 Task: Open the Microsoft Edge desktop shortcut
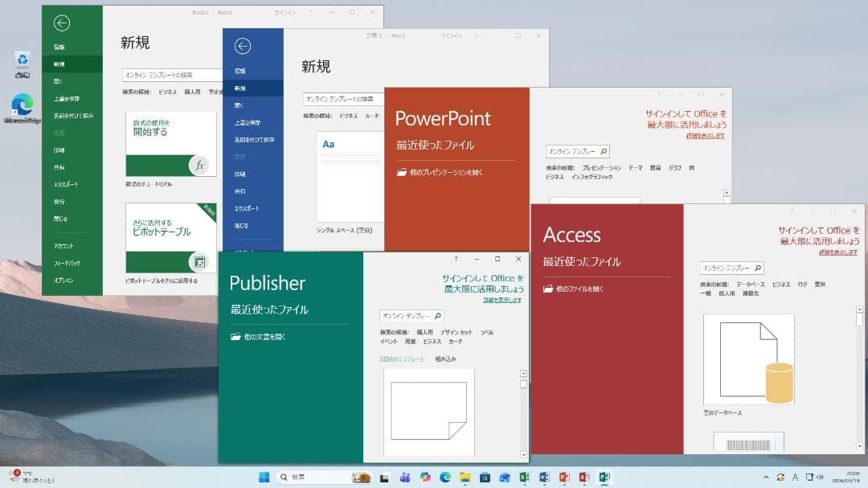(x=23, y=109)
